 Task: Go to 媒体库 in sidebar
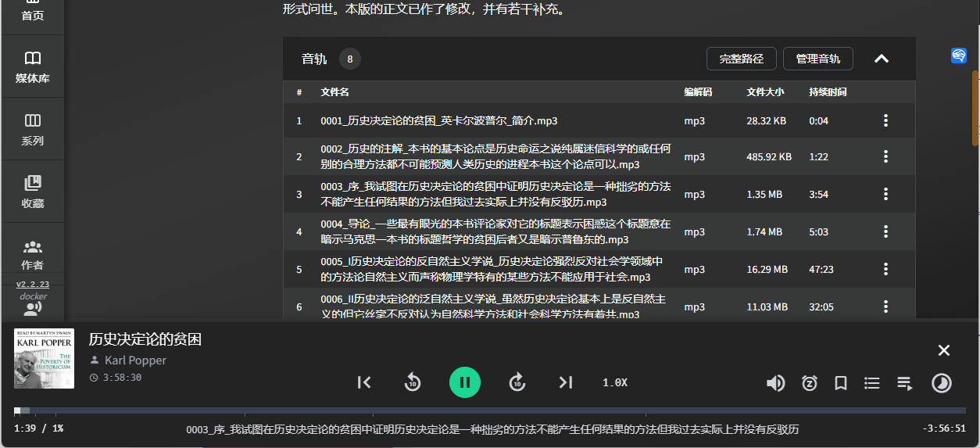click(x=32, y=67)
